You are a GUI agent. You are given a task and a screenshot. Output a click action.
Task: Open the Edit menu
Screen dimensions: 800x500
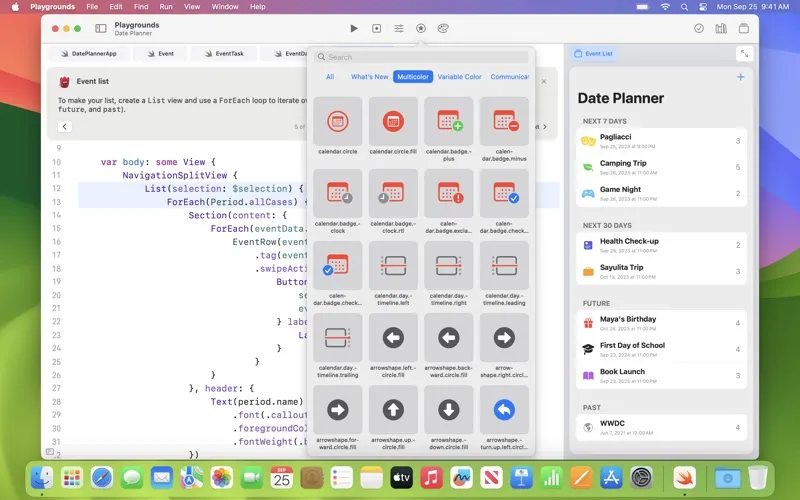[116, 7]
